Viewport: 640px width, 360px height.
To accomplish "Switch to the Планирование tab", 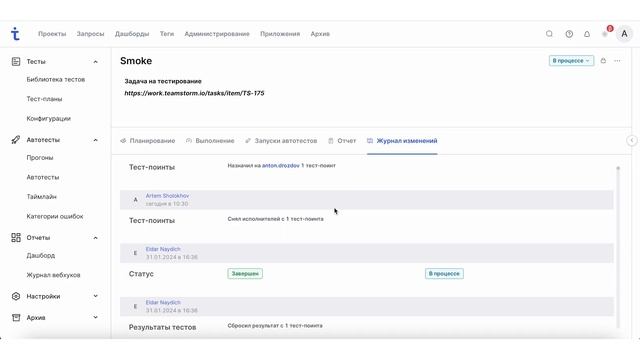I will click(x=148, y=141).
